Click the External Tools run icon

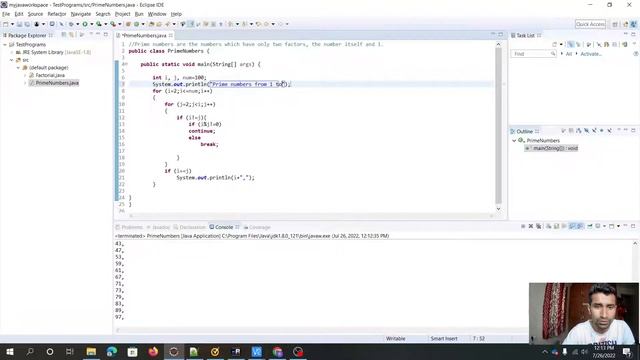(113, 24)
